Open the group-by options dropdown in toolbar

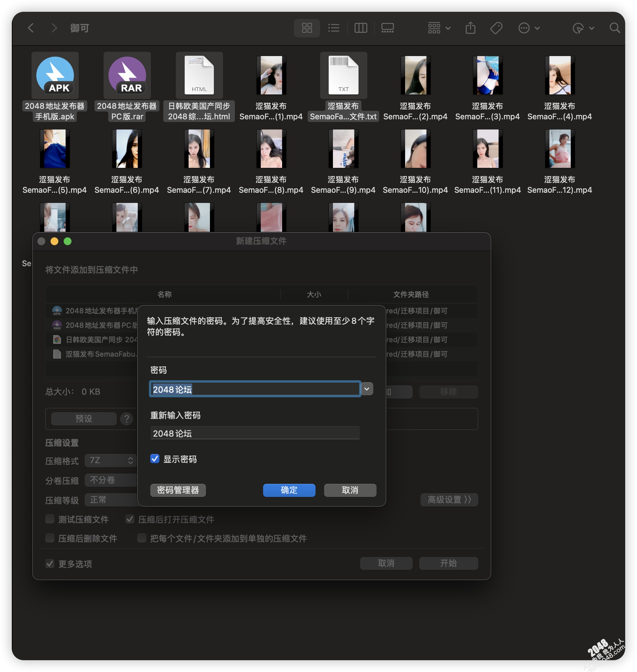439,28
